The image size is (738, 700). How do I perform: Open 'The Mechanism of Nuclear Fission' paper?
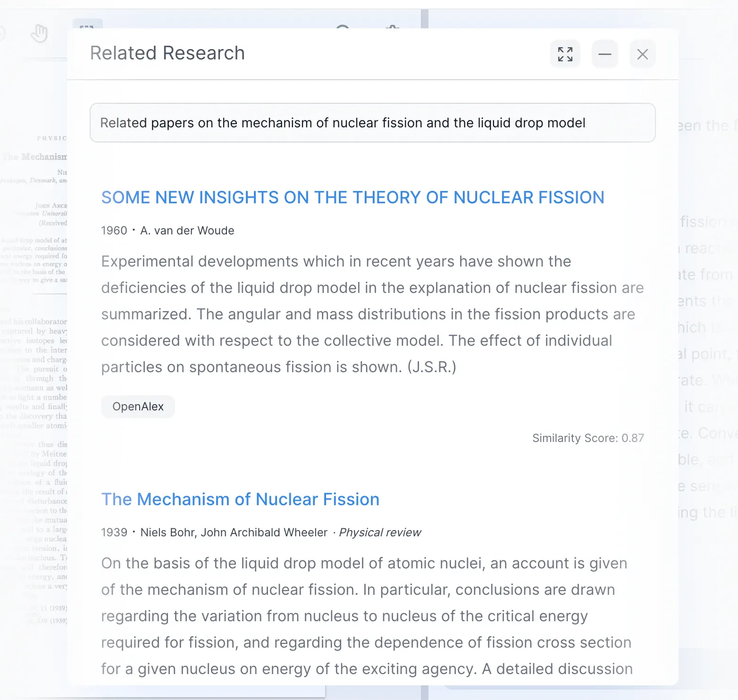[240, 499]
